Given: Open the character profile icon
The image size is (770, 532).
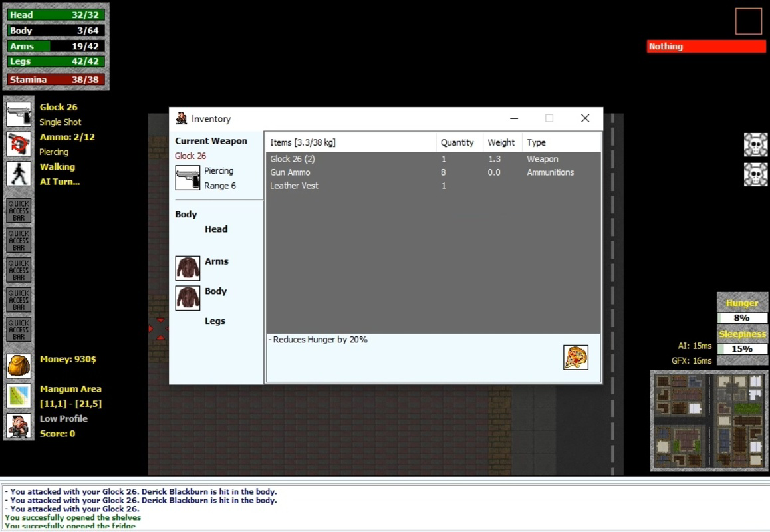Looking at the screenshot, I should click(19, 426).
